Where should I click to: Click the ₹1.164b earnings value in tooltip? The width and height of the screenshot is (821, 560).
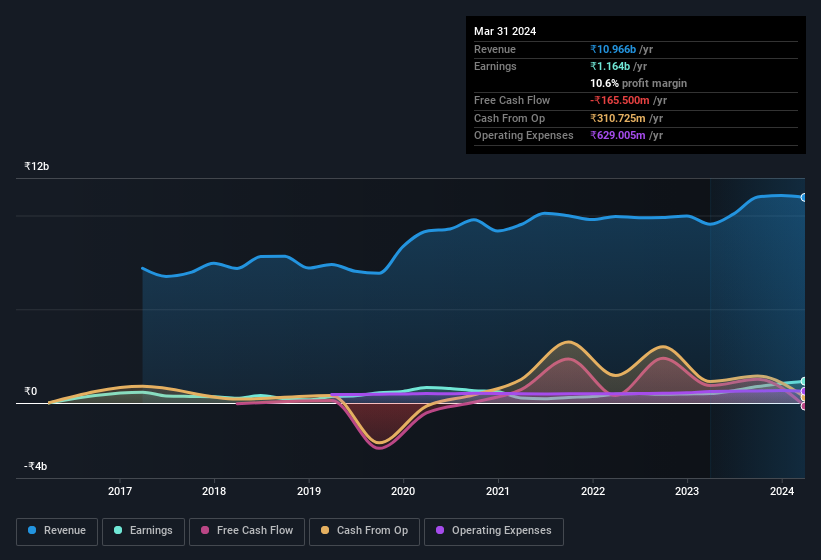coord(610,66)
